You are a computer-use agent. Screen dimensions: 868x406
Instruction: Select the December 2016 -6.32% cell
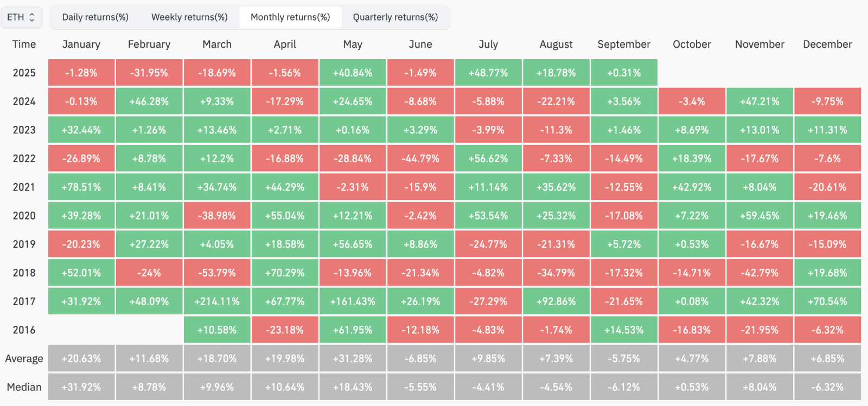tap(827, 330)
